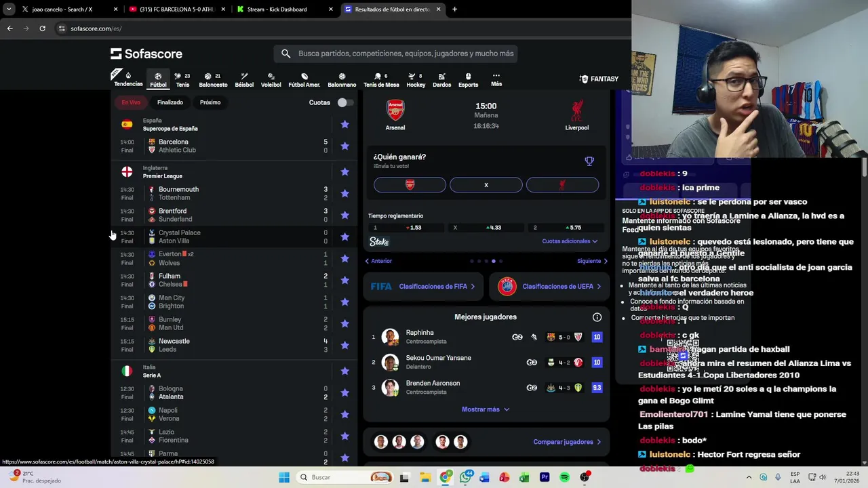Select the Esports icon
868x488 pixels.
click(x=468, y=80)
